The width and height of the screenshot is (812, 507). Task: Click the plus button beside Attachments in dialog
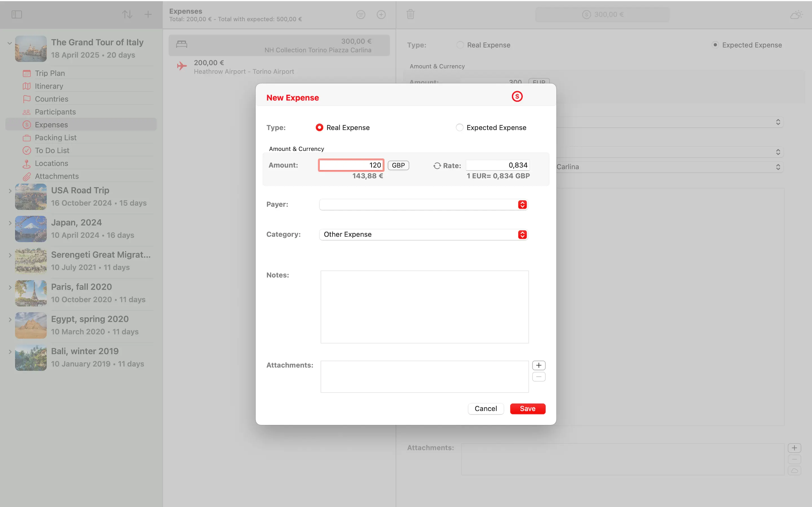(x=539, y=365)
